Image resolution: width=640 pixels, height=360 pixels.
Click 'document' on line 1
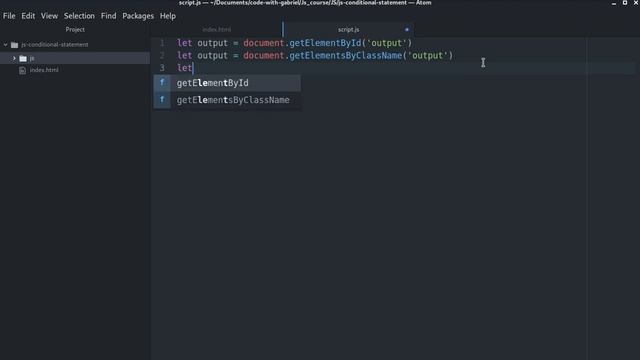pyautogui.click(x=264, y=43)
